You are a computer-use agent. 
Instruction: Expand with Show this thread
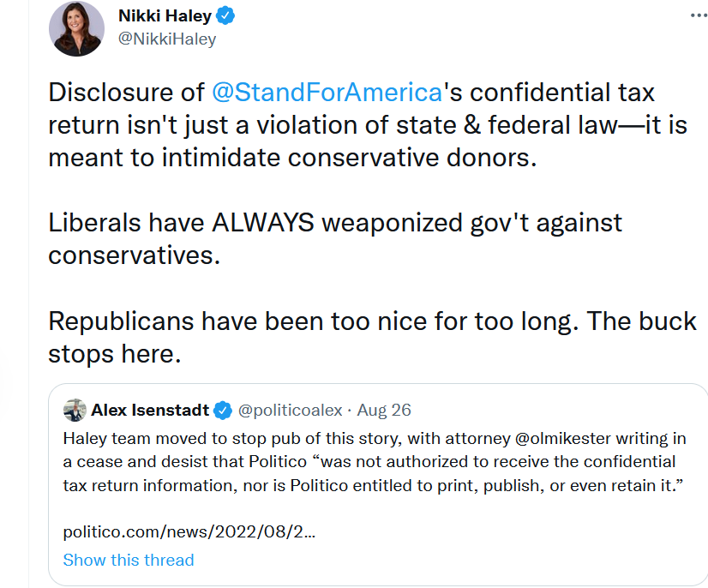(x=129, y=560)
